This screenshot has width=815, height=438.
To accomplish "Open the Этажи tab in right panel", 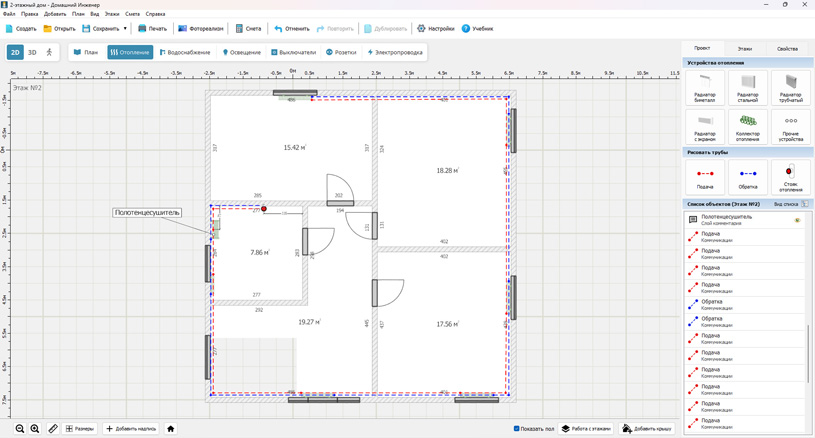I will point(745,48).
